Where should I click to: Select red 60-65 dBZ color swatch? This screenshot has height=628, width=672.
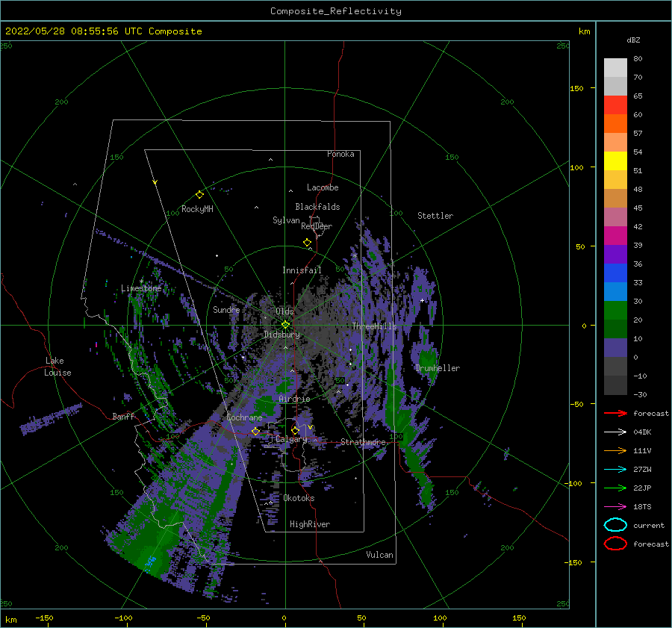pos(615,105)
